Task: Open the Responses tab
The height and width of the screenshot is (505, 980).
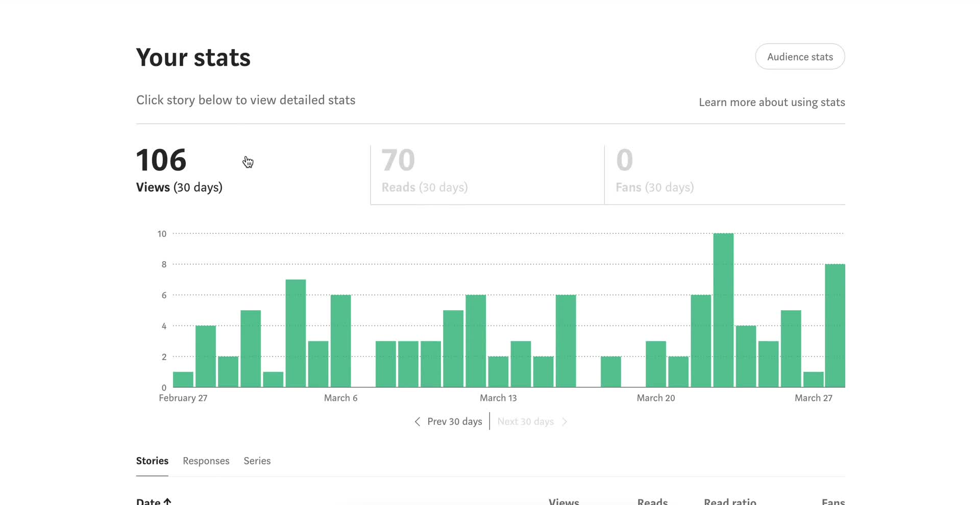Action: [x=206, y=461]
